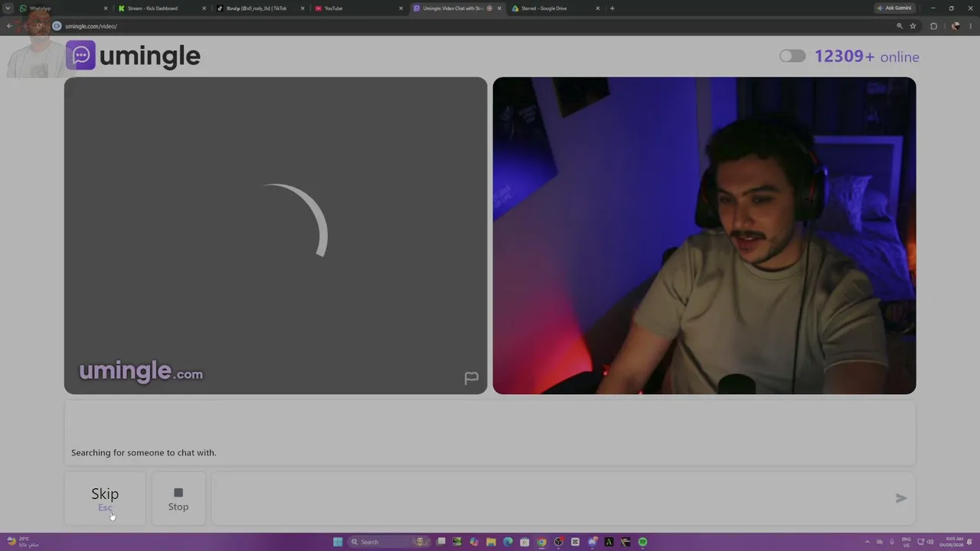Show hidden system tray icons

(867, 542)
